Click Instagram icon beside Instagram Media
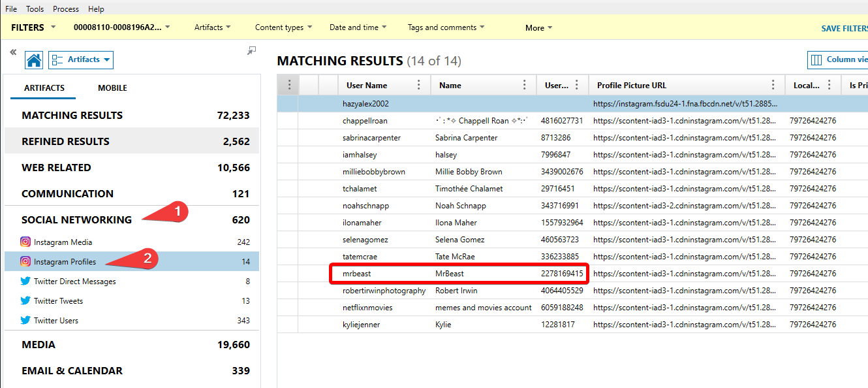The width and height of the screenshot is (868, 388). pyautogui.click(x=25, y=242)
